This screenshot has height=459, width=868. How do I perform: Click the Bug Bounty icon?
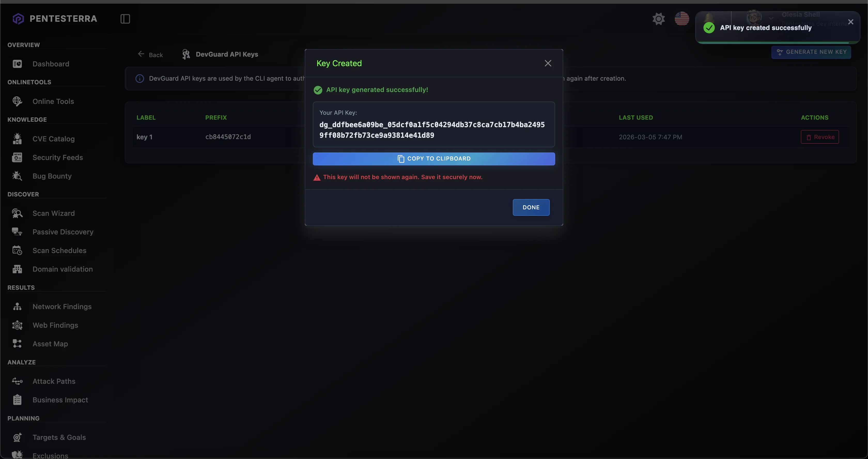click(x=17, y=176)
